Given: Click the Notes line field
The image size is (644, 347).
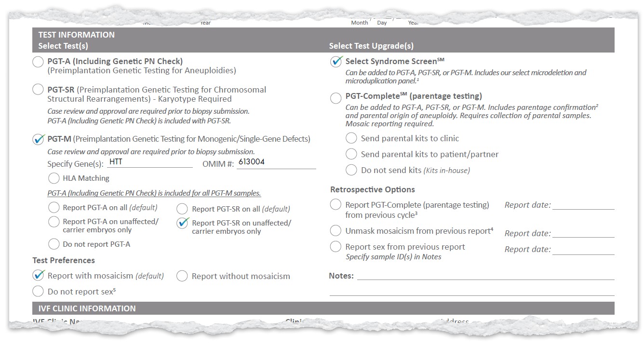Looking at the screenshot, I should click(485, 276).
